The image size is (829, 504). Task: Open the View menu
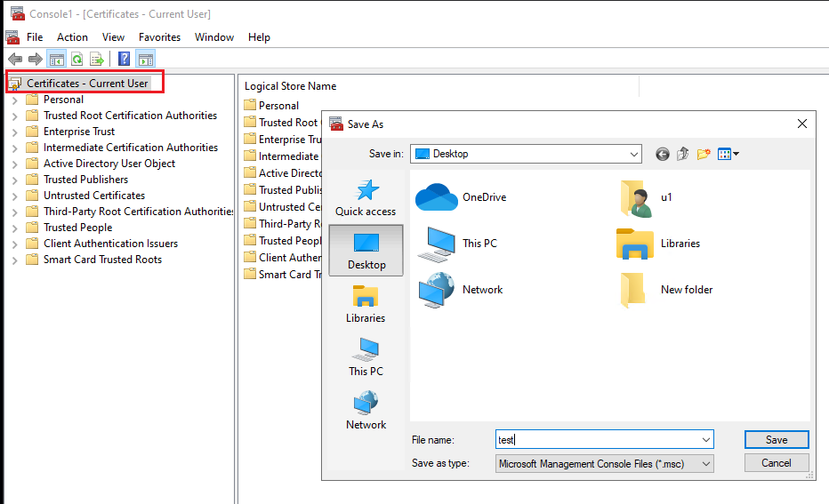click(x=113, y=37)
